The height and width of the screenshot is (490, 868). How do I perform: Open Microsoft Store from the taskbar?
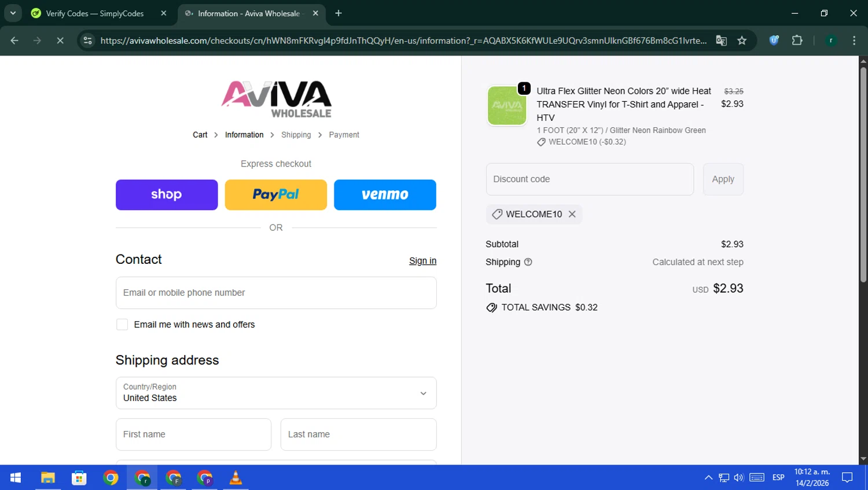coord(79,478)
